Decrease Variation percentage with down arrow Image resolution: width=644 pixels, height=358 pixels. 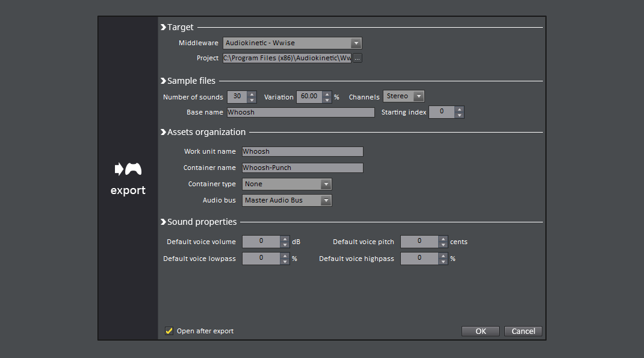(x=327, y=100)
